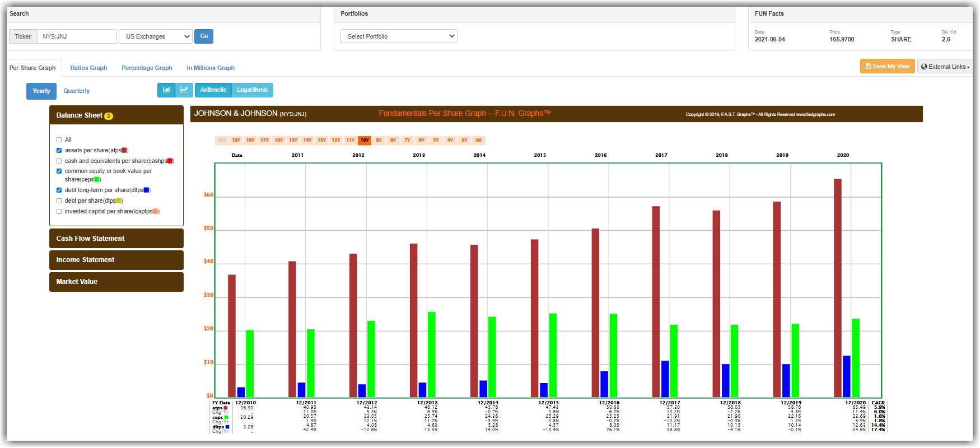Click the JOHNSON & JOHNSON chart title
980x448 pixels.
[250, 114]
